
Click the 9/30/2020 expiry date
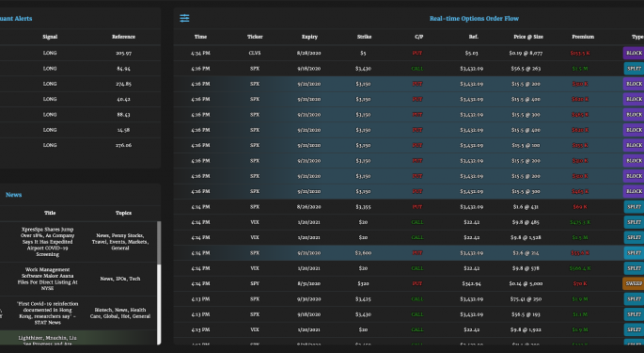tap(309, 298)
